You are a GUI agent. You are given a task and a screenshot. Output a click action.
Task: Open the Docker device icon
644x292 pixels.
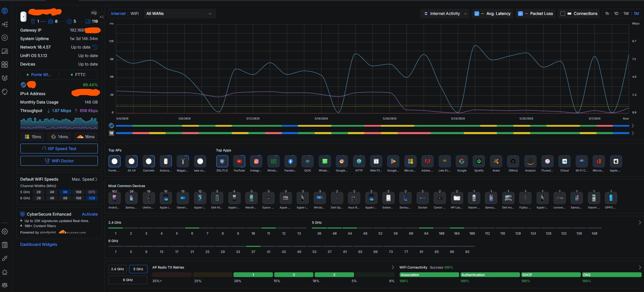click(x=422, y=198)
